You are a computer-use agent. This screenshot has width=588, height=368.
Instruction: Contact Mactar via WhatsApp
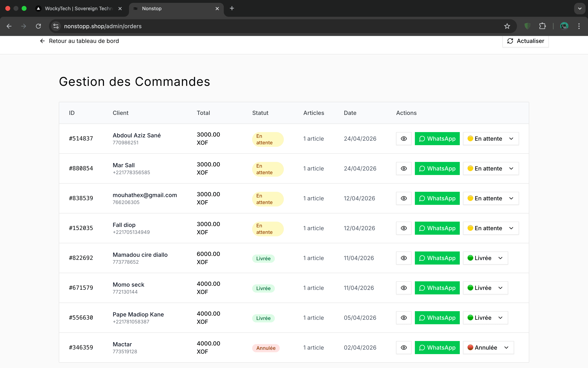tap(437, 348)
